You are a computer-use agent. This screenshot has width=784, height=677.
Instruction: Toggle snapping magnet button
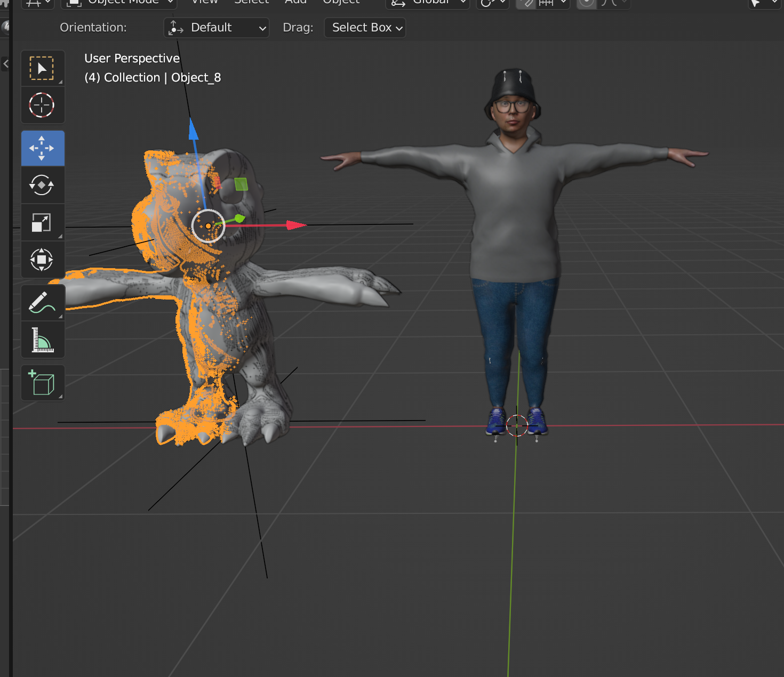[x=526, y=3]
